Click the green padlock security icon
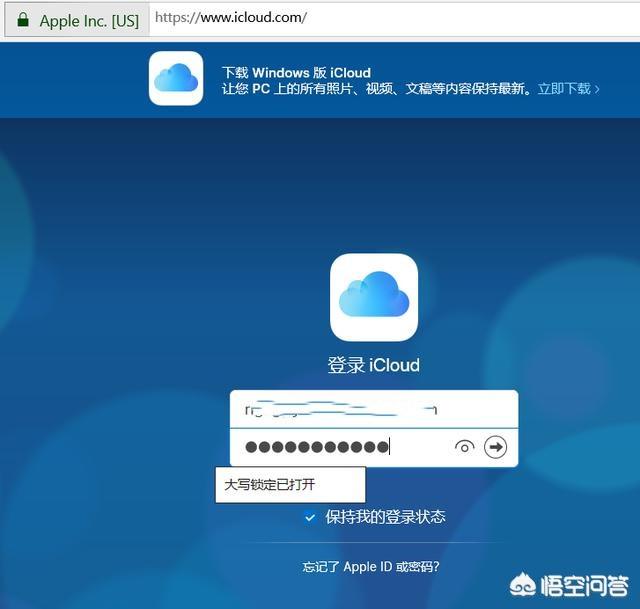 pos(23,19)
